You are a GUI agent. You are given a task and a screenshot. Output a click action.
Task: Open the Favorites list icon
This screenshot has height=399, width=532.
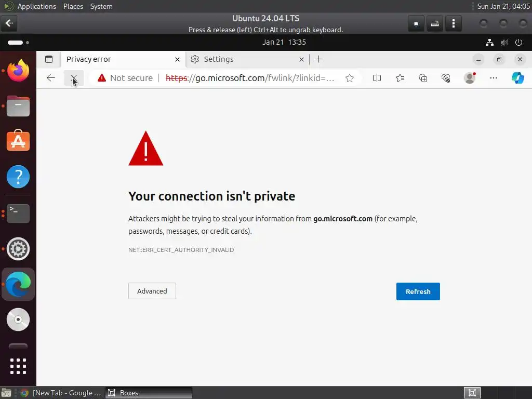point(400,78)
